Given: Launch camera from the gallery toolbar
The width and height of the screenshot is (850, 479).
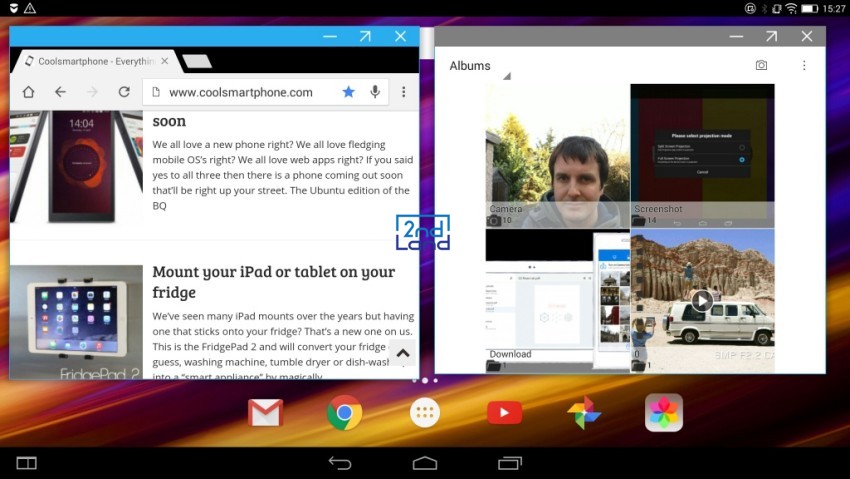Looking at the screenshot, I should [761, 65].
